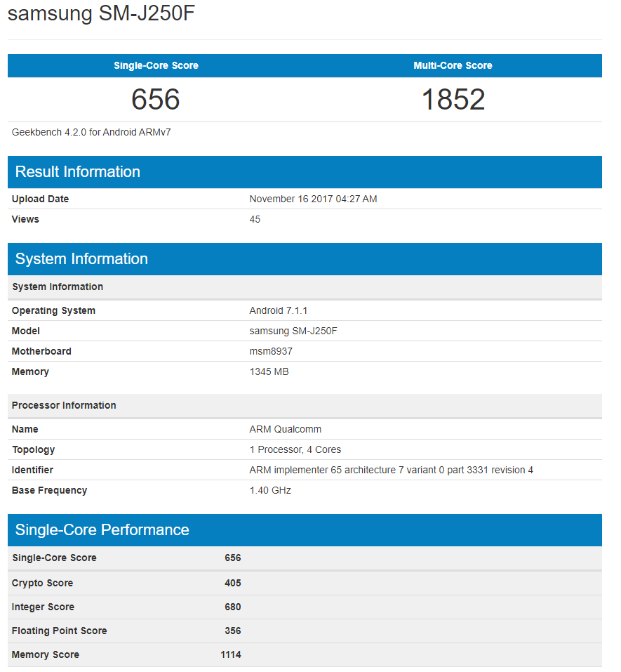Select the Identifier label
This screenshot has width=621, height=672.
[x=32, y=470]
